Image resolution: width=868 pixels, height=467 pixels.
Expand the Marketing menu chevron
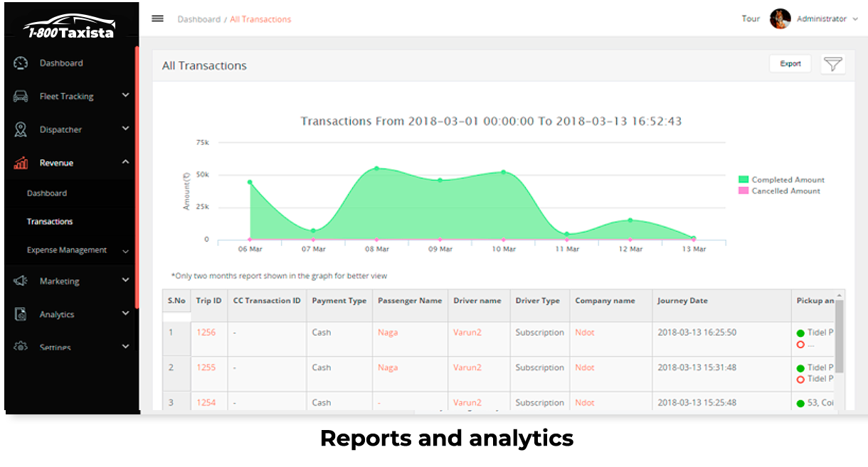pos(125,280)
